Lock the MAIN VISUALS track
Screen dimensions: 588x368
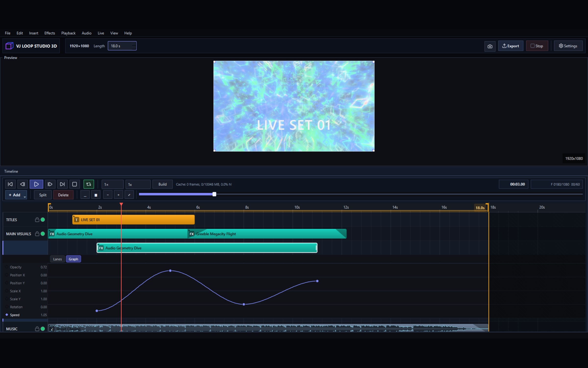click(37, 234)
